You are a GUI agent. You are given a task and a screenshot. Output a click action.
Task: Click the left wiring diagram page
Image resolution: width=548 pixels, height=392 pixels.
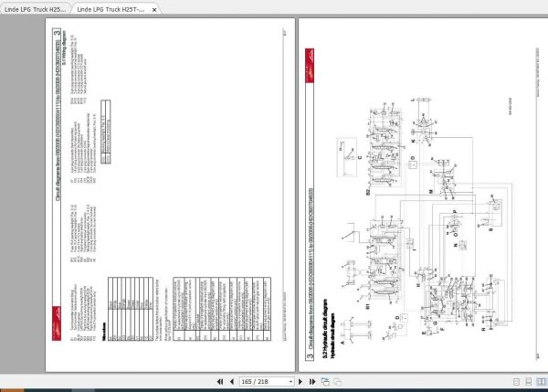(170, 195)
